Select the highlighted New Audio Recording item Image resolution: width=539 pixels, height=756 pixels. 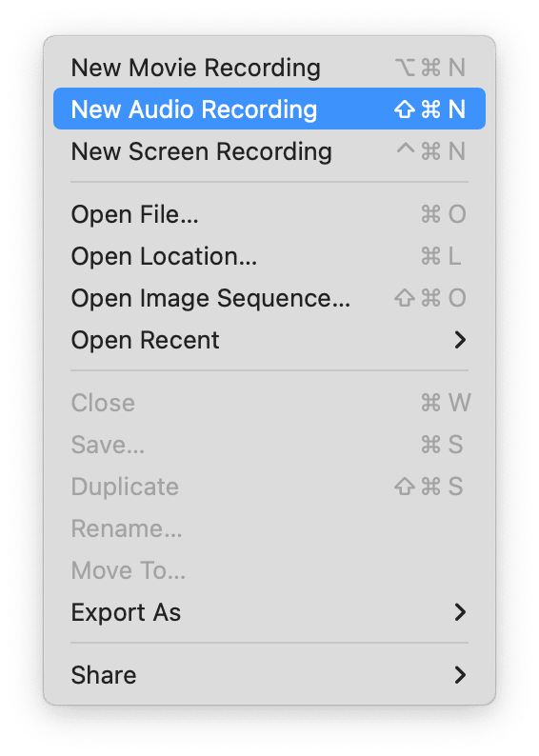click(x=269, y=109)
